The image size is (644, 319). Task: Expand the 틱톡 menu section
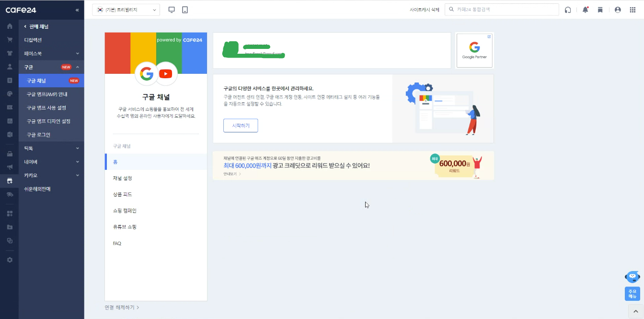tap(51, 148)
